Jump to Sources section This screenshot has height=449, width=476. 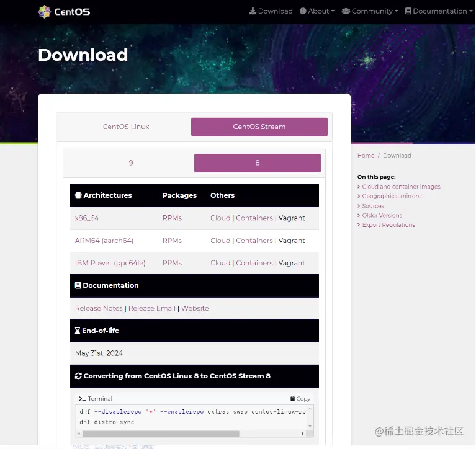(x=373, y=206)
